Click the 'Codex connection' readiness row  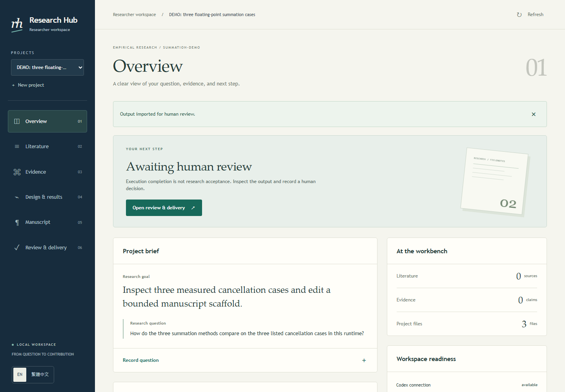(x=467, y=385)
